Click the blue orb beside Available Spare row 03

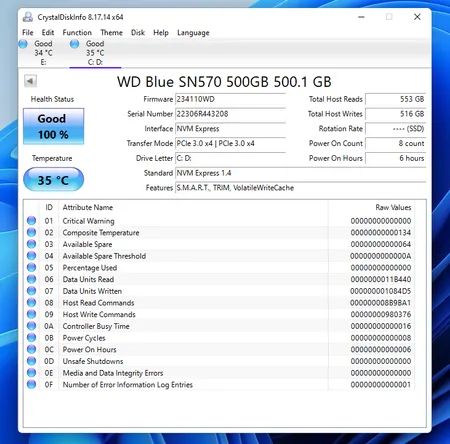point(31,244)
